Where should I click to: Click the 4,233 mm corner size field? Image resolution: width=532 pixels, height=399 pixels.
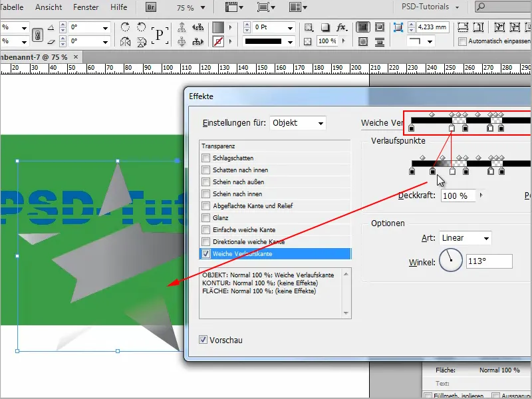point(433,27)
